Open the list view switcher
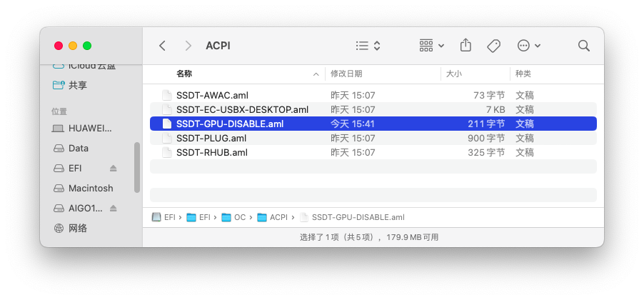This screenshot has width=644, height=300. coord(368,46)
